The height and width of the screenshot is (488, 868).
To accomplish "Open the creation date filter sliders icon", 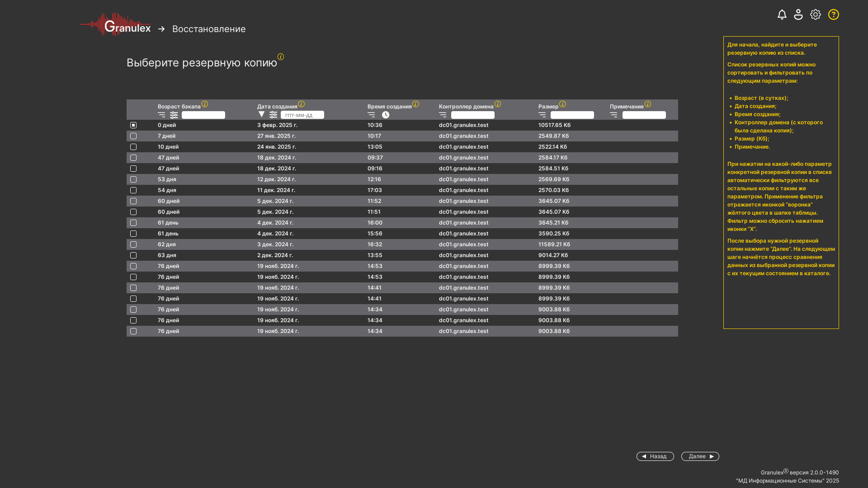I will (x=274, y=115).
